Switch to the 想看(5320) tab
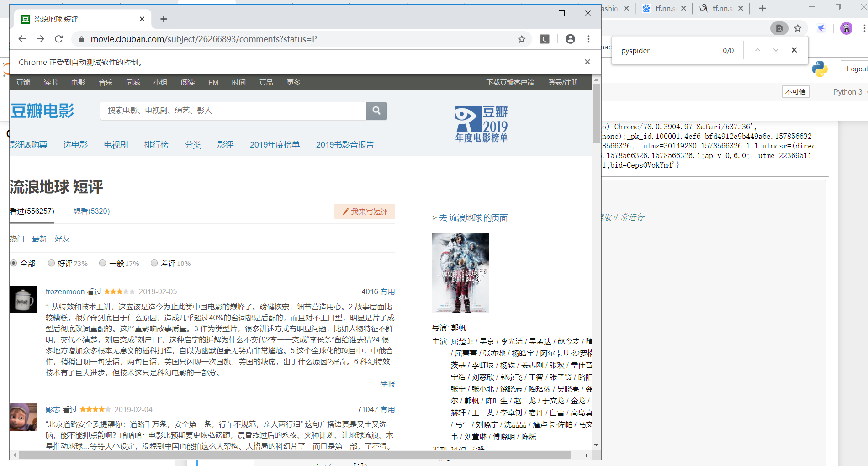Image resolution: width=868 pixels, height=466 pixels. point(91,211)
